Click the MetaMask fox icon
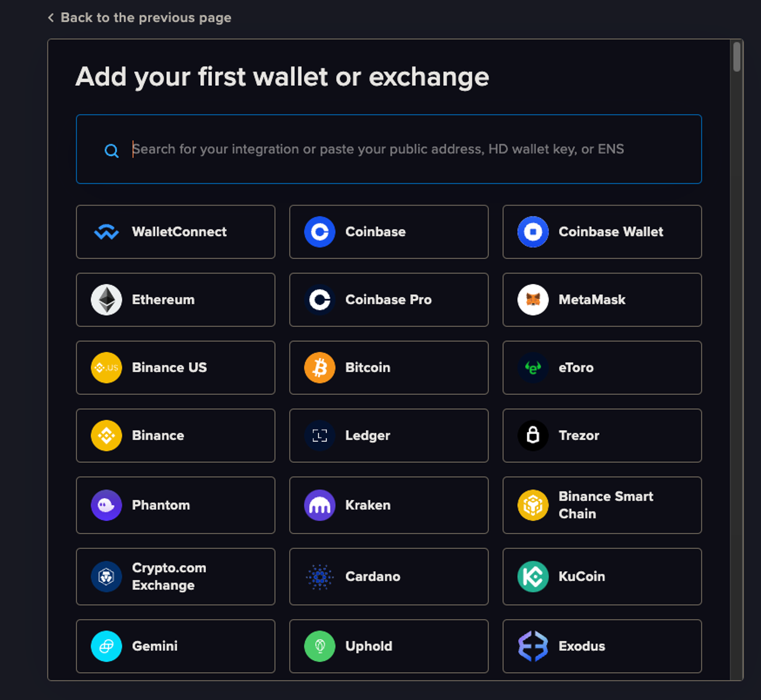Viewport: 761px width, 700px height. pos(533,300)
